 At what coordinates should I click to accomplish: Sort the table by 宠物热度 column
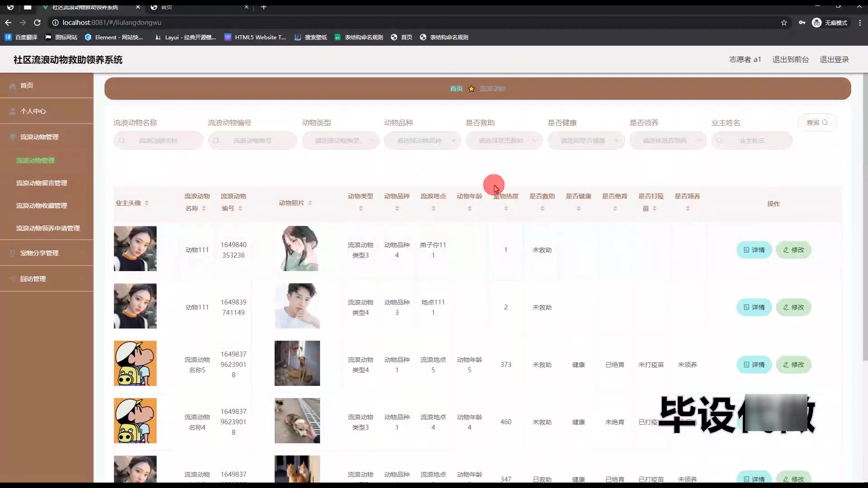point(506,208)
